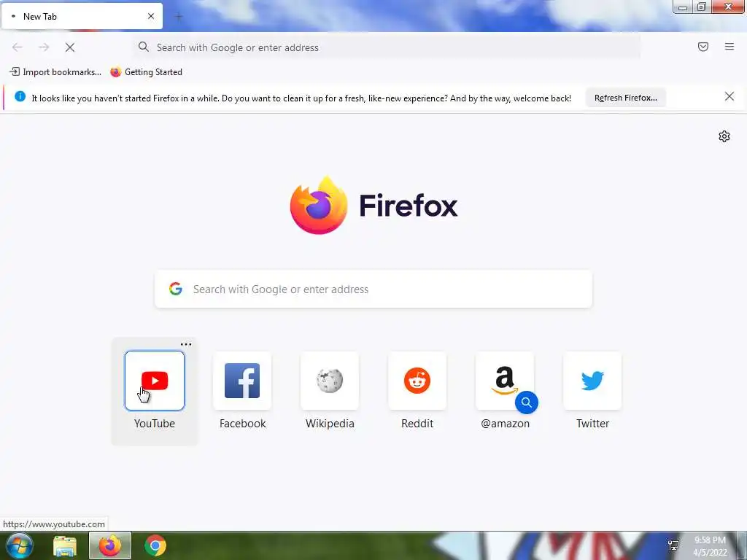Click the personalize new tab gear icon
Viewport: 747px width, 560px height.
pos(724,136)
